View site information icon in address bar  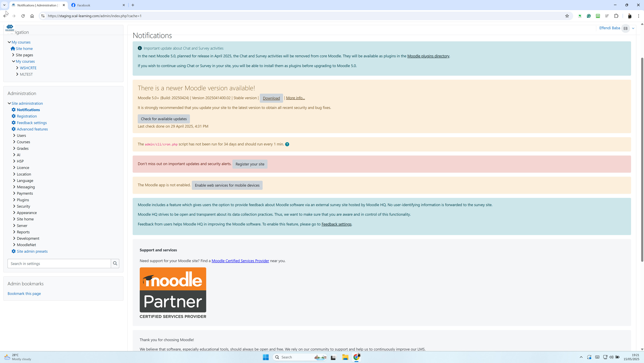43,16
